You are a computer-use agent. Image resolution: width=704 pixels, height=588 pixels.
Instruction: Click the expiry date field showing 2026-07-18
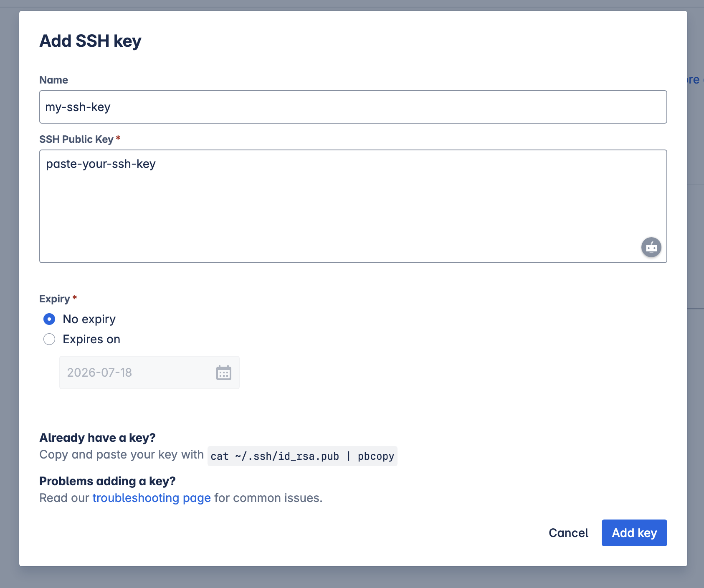pos(125,373)
